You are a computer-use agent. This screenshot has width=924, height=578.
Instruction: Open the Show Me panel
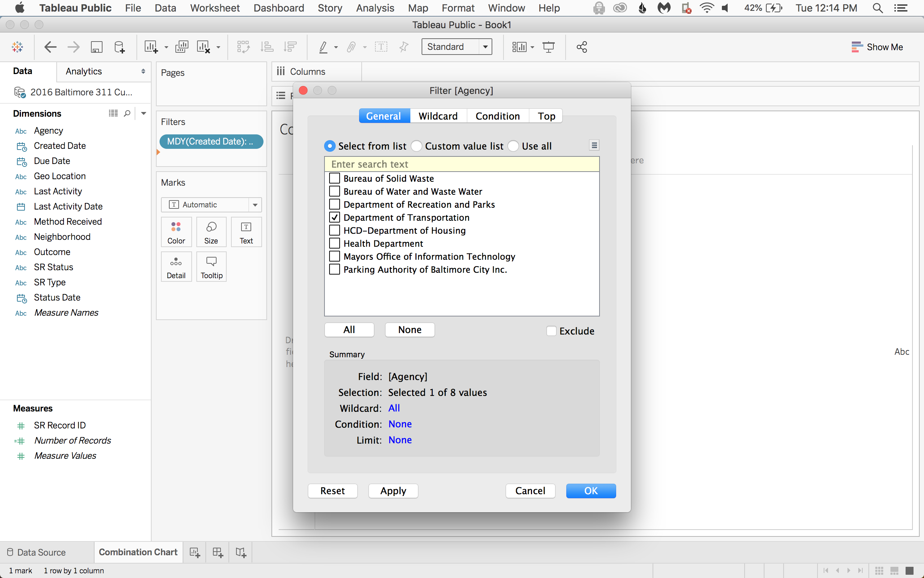[877, 47]
